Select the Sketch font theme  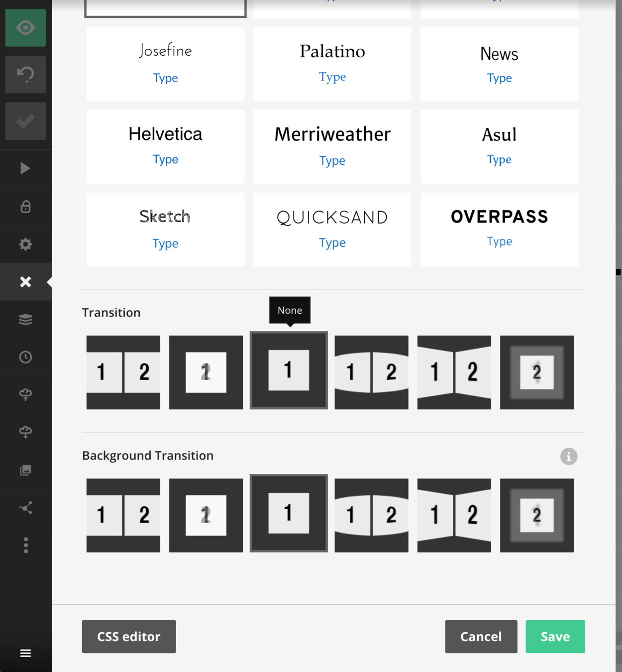(x=165, y=229)
